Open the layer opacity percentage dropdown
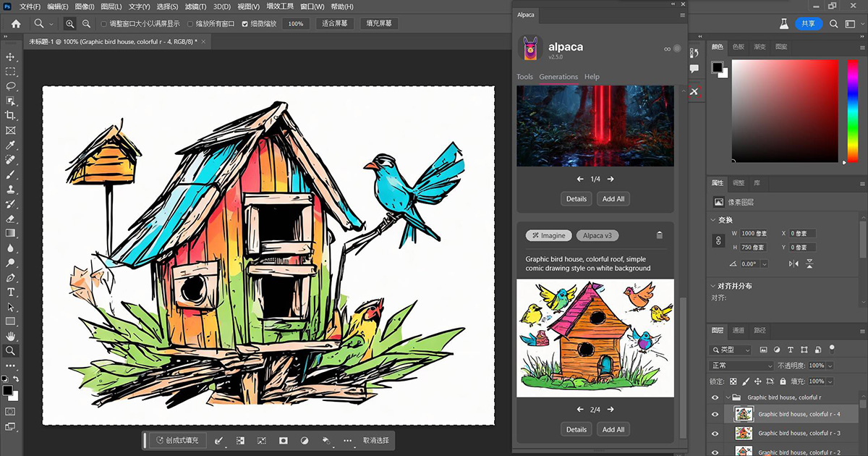Image resolution: width=868 pixels, height=456 pixels. [x=829, y=366]
